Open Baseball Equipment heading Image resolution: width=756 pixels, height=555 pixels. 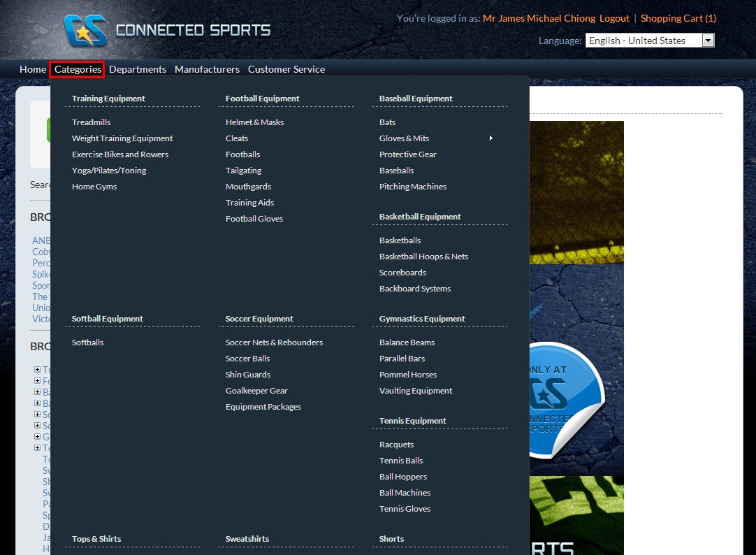pos(416,99)
